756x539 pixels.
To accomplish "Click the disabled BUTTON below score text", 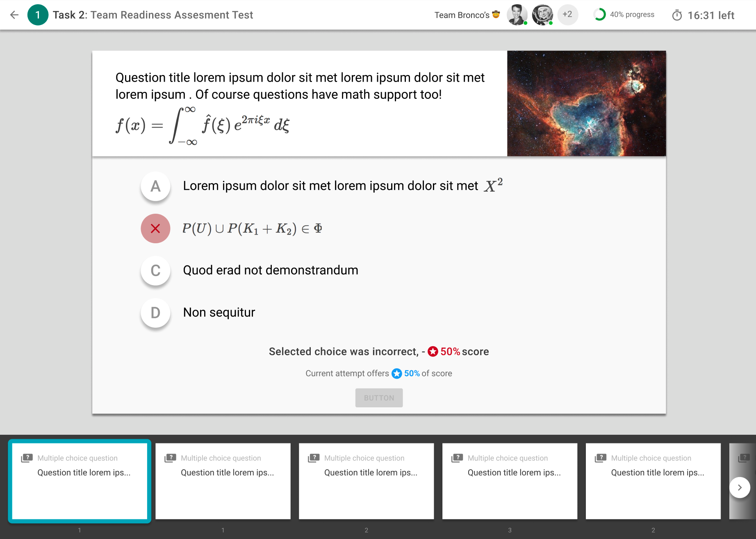I will pos(379,398).
